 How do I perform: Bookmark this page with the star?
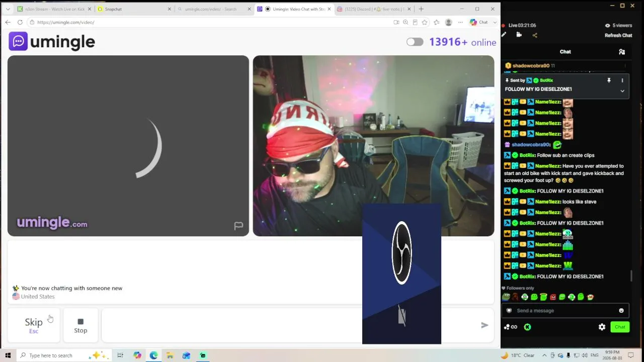425,22
